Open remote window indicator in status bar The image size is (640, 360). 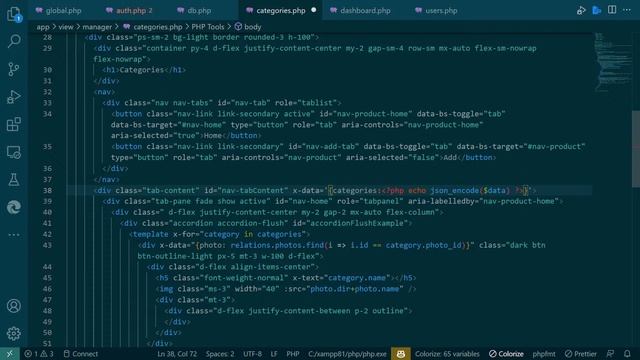(x=9, y=354)
